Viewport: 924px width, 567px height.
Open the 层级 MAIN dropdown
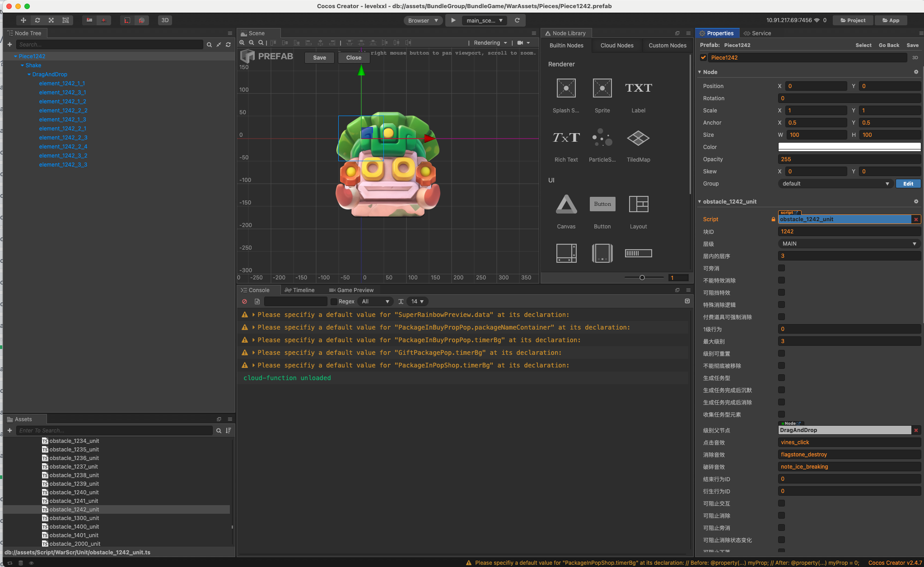tap(849, 244)
